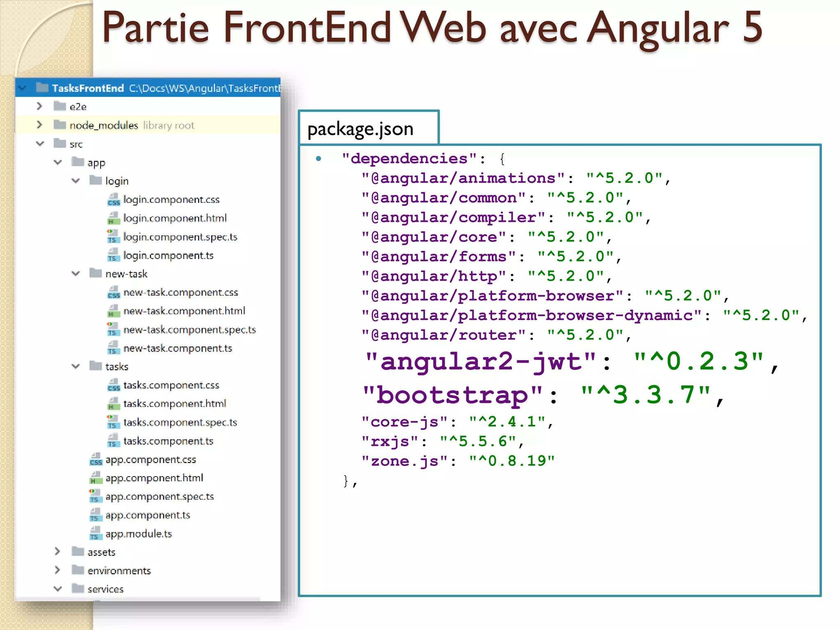Select the package.json tab label
Viewport: 840px width, 630px height.
361,129
